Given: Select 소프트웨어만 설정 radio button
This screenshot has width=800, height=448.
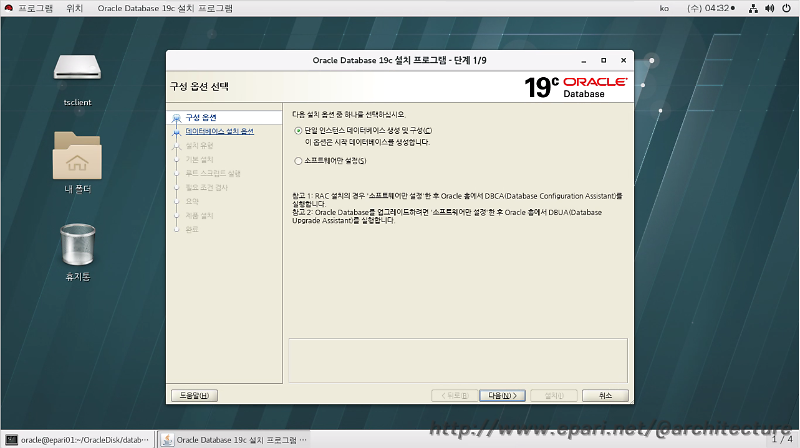Looking at the screenshot, I should [x=298, y=161].
